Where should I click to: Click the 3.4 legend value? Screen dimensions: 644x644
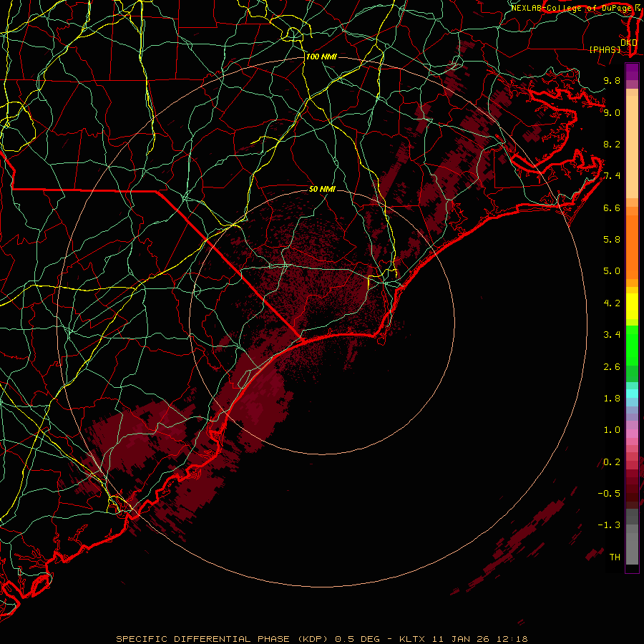tap(612, 335)
